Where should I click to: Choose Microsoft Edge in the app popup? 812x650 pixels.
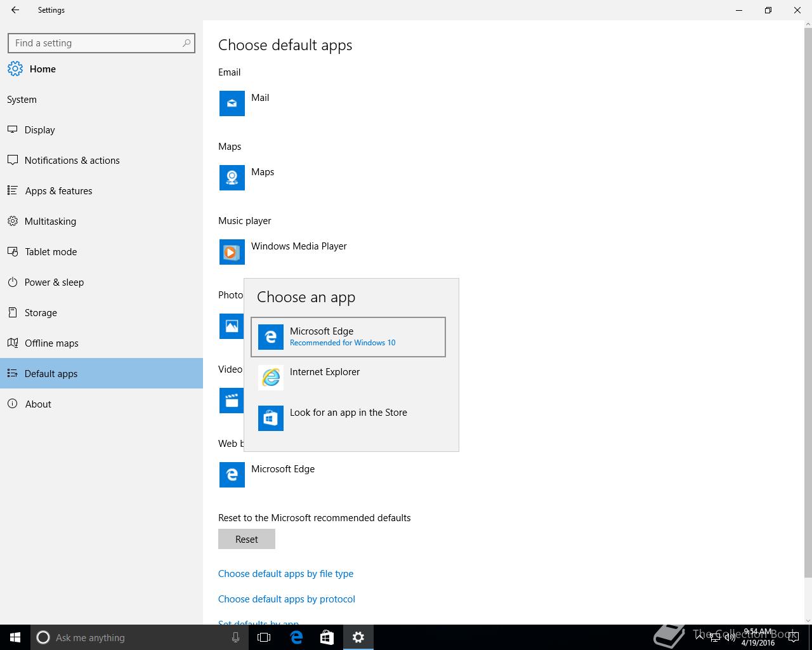[348, 337]
